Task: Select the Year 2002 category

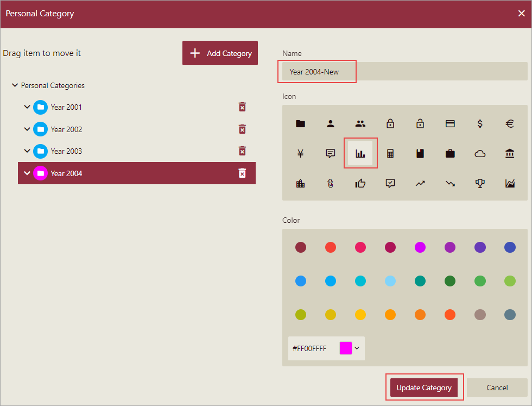Action: [x=66, y=129]
